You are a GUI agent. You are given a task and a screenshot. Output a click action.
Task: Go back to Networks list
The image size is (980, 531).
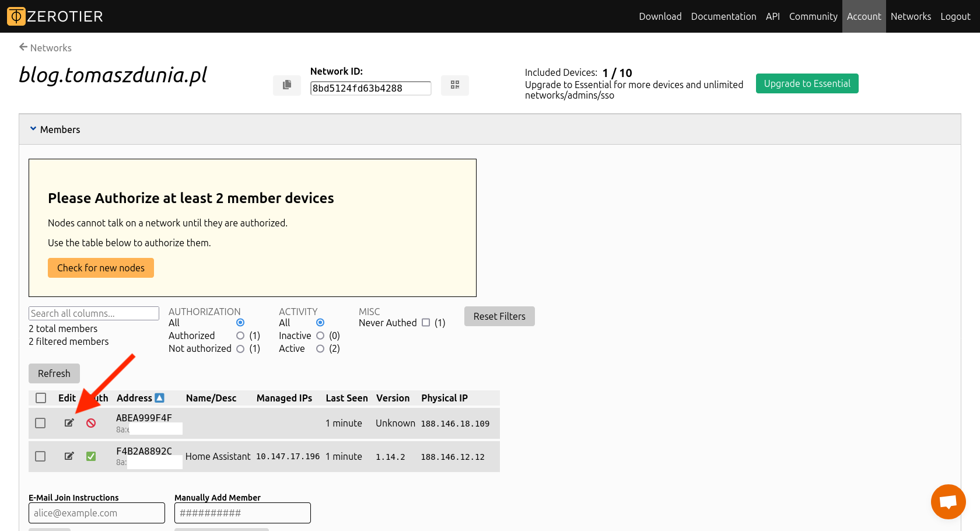point(45,48)
